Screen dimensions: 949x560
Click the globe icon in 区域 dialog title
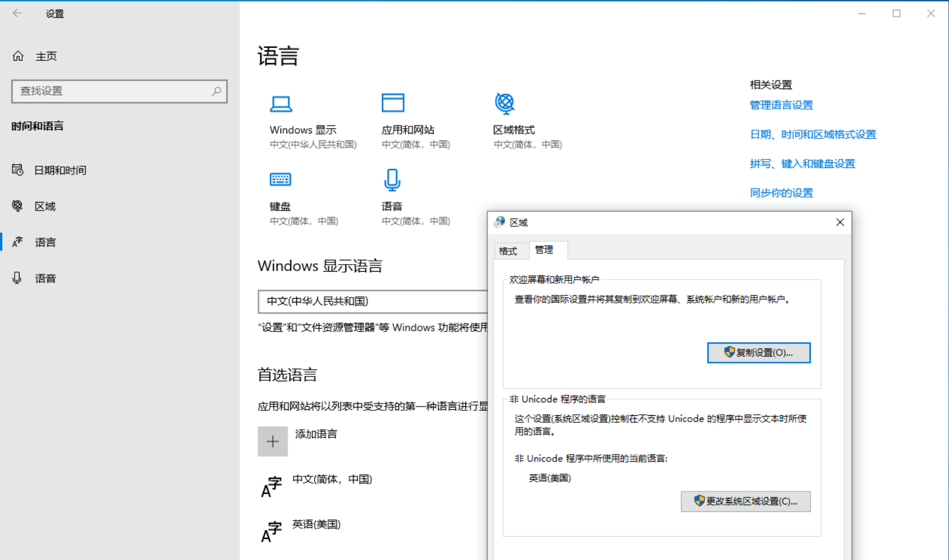point(500,222)
